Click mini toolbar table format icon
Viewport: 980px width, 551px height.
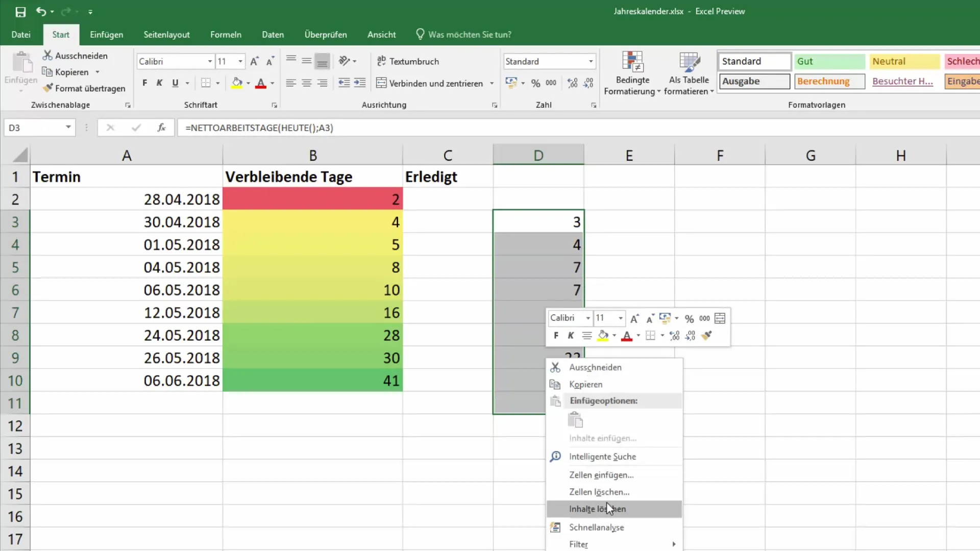tap(720, 318)
